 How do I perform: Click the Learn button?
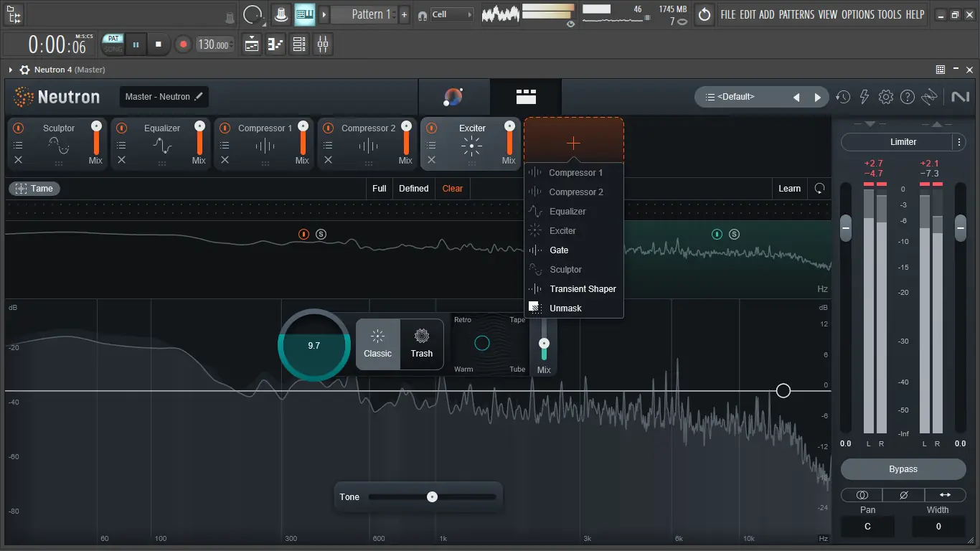789,189
